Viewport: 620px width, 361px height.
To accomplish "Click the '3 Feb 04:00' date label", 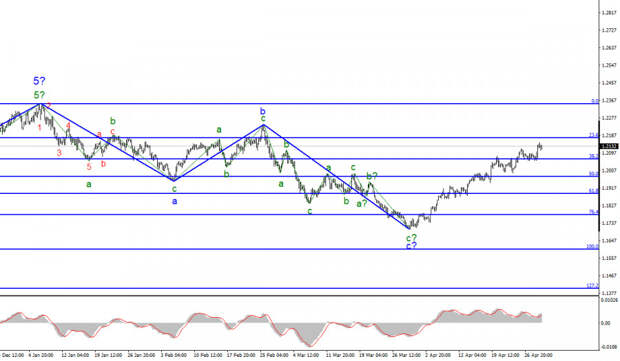I will 174,355.
